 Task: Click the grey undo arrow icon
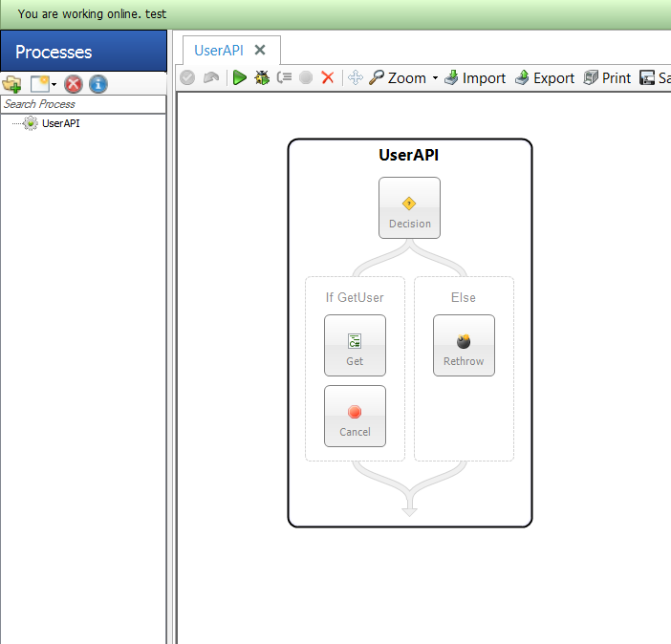pyautogui.click(x=211, y=78)
